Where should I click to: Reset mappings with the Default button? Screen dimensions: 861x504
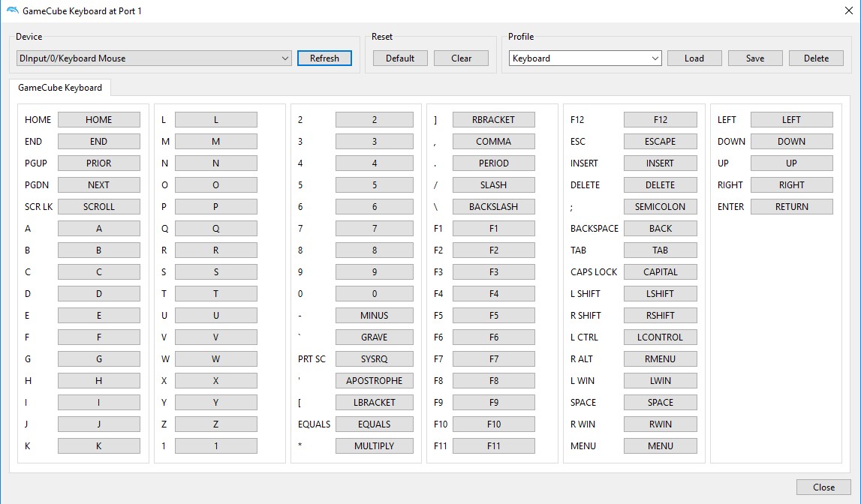point(400,58)
